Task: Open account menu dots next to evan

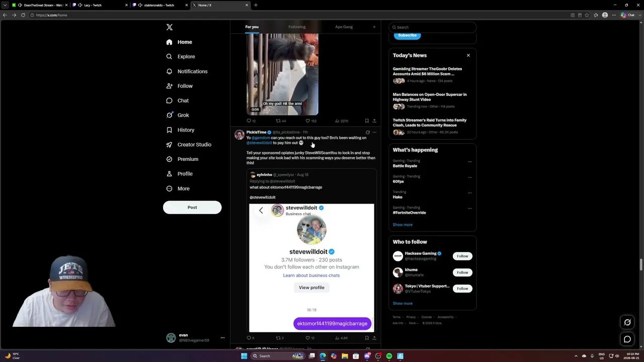Action: tap(222, 338)
